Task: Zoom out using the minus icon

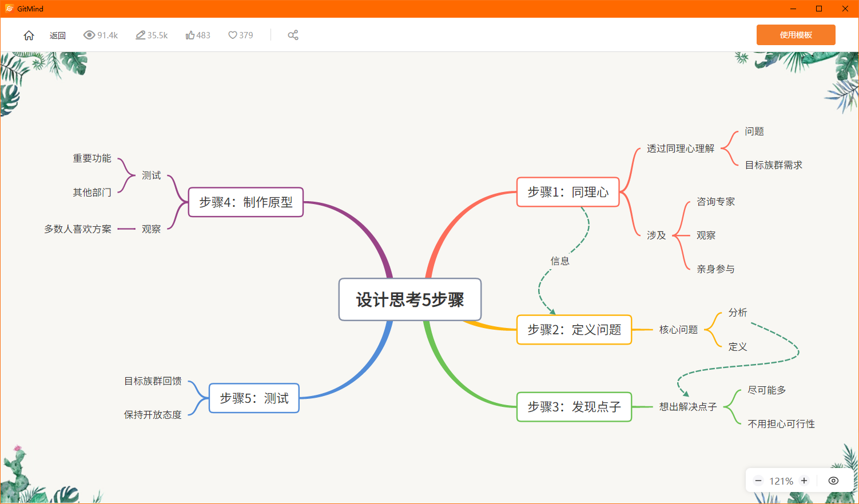Action: coord(758,481)
